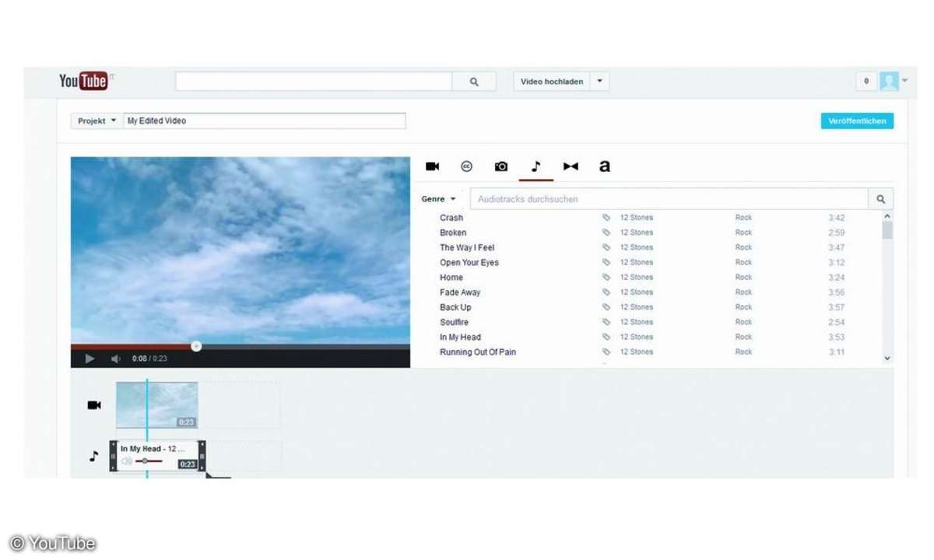Viewport: 934px width, 560px height.
Task: Open the video clips camera tab
Action: [433, 166]
